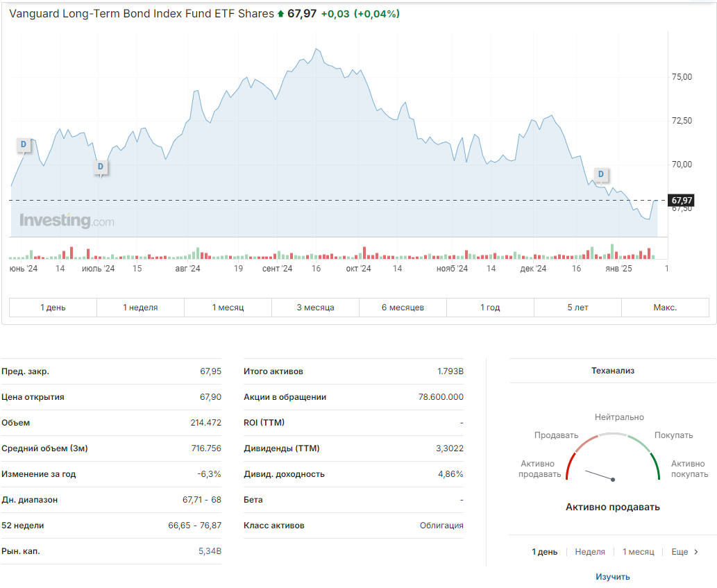717x588 pixels.
Task: Click the 'Нейтрально' gauge label
Action: (619, 417)
